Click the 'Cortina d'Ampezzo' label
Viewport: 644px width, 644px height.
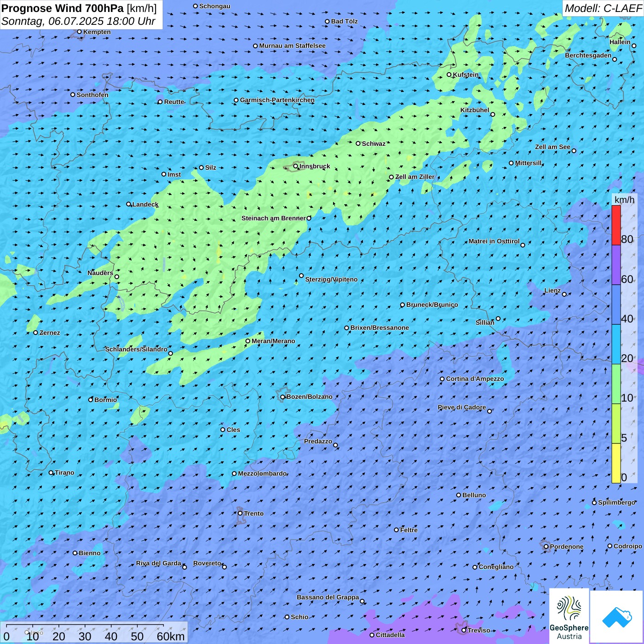point(475,379)
